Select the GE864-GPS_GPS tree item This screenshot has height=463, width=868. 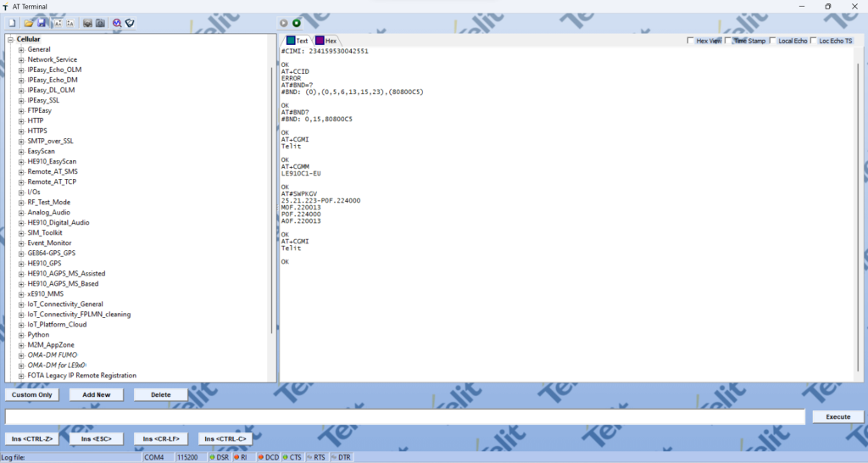52,253
